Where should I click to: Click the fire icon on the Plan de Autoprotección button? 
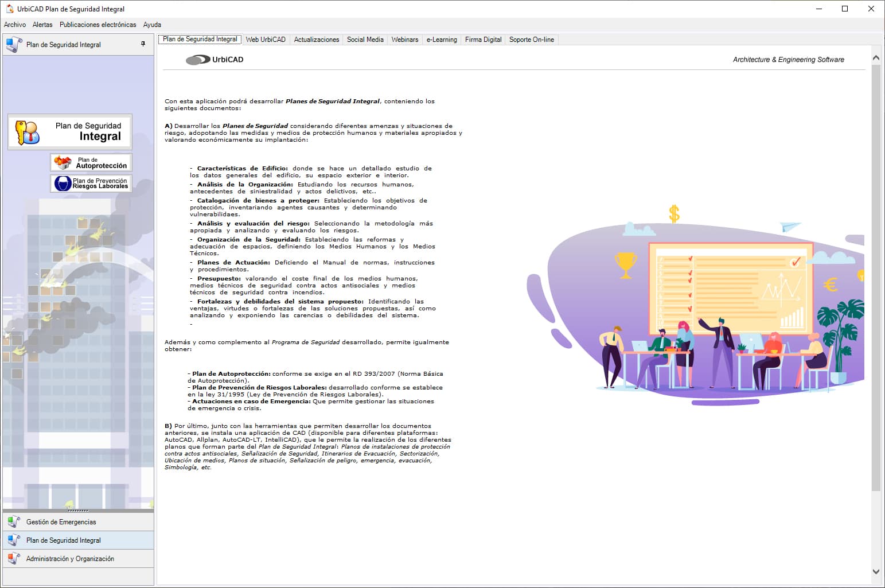[x=63, y=162]
